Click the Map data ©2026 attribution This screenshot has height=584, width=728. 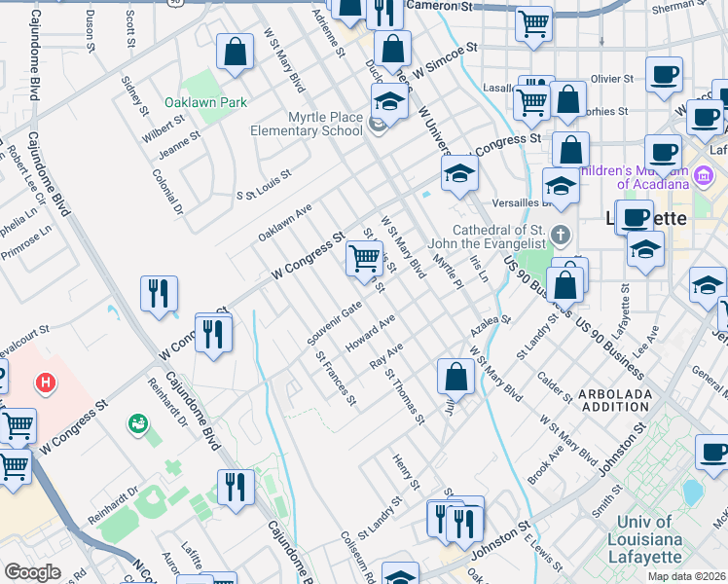[686, 577]
